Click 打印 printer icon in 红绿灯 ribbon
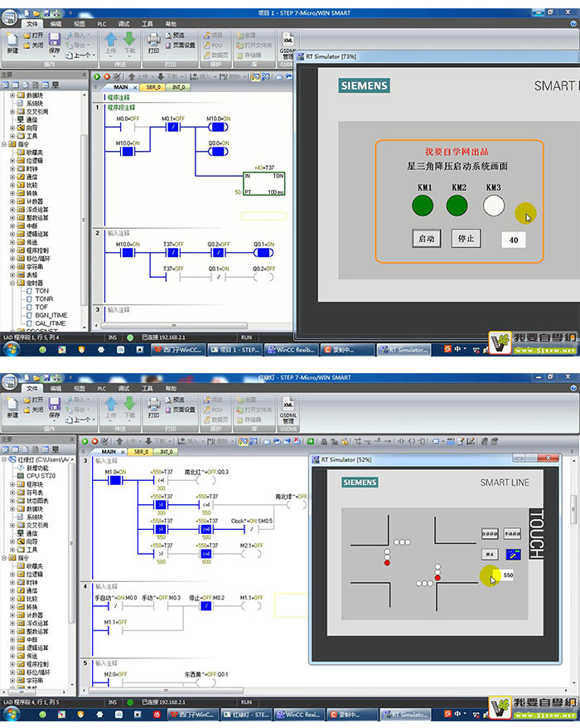The height and width of the screenshot is (728, 580). pyautogui.click(x=153, y=405)
